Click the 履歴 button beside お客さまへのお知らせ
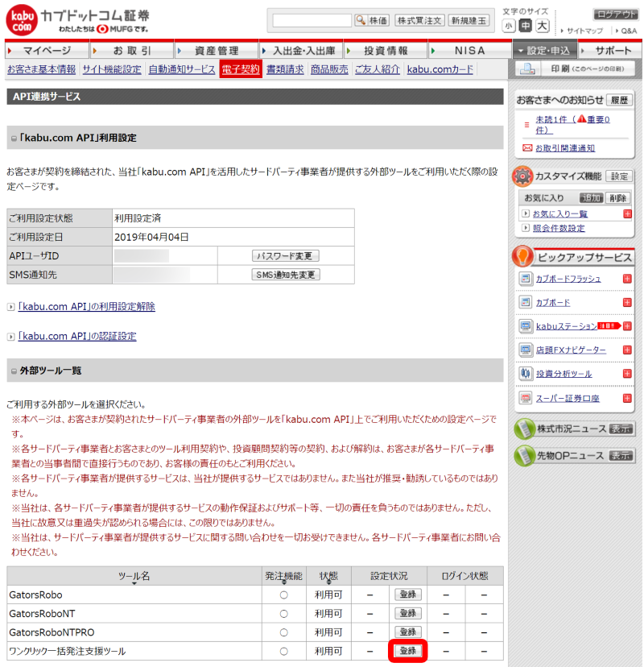The image size is (644, 667). [619, 101]
